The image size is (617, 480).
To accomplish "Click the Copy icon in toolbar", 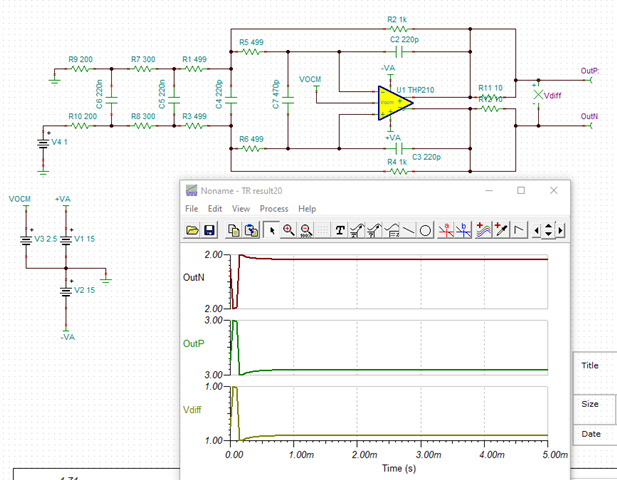I will [x=233, y=231].
